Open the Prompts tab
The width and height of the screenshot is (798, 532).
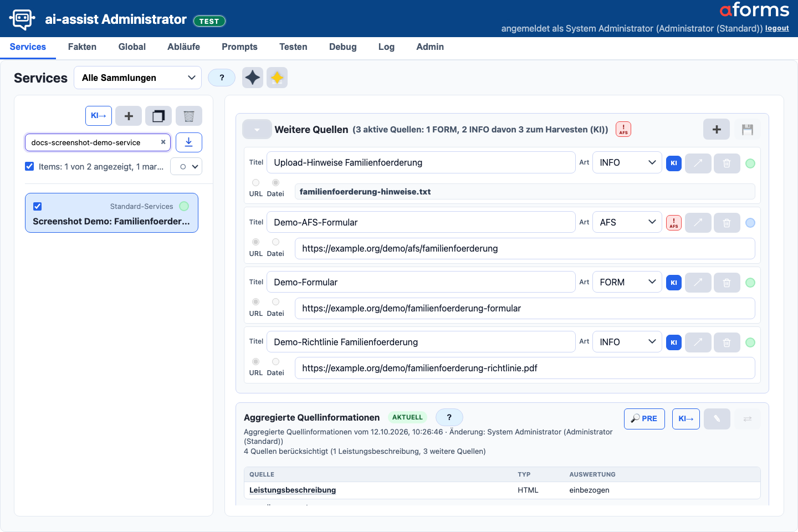[239, 47]
